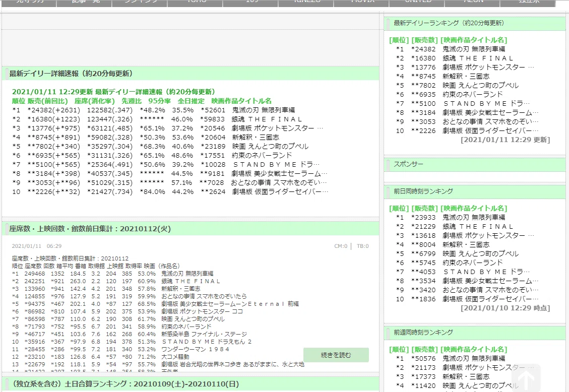This screenshot has width=569, height=392.
Task: Click ワンダーウーマン 1984 row title
Action: (x=196, y=350)
